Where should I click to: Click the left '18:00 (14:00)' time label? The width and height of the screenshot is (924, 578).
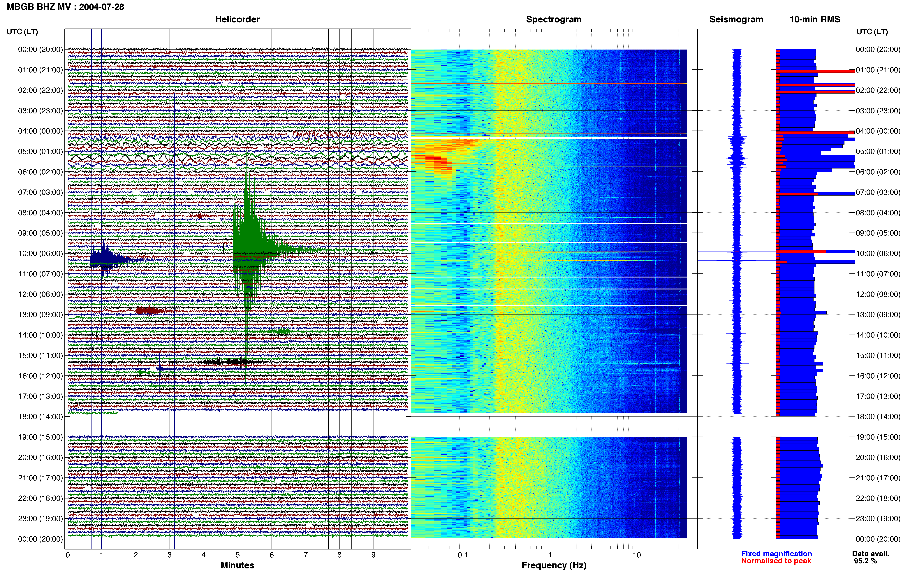click(x=41, y=417)
